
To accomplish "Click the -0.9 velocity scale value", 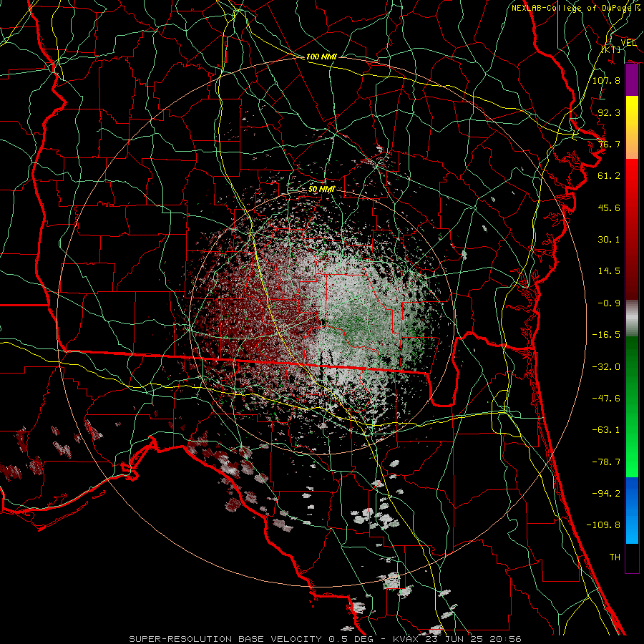I will coord(609,303).
